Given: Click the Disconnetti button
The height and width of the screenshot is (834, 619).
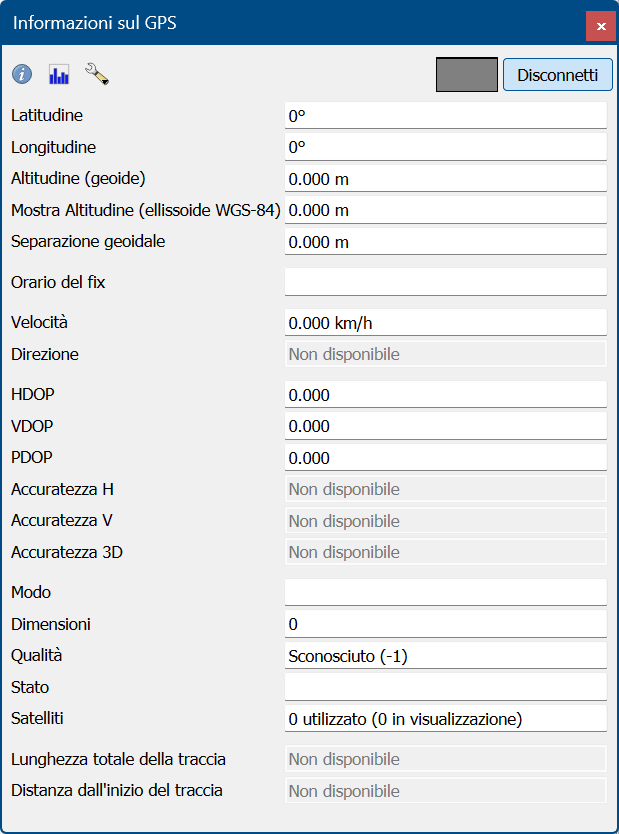Looking at the screenshot, I should point(558,74).
